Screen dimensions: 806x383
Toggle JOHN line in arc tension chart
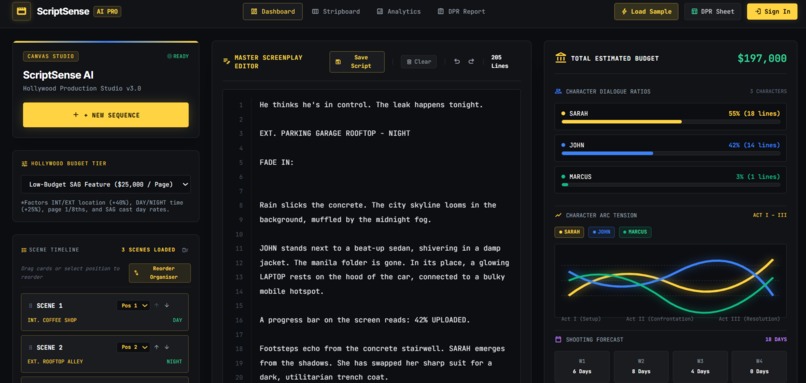(601, 232)
